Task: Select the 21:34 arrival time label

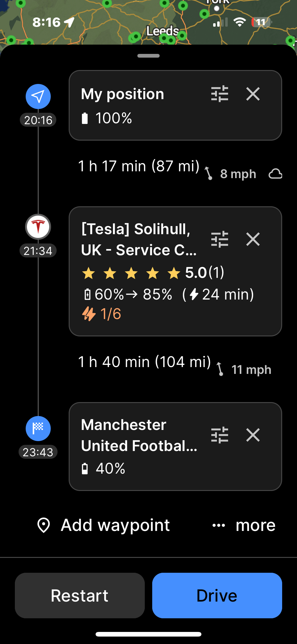Action: 38,251
